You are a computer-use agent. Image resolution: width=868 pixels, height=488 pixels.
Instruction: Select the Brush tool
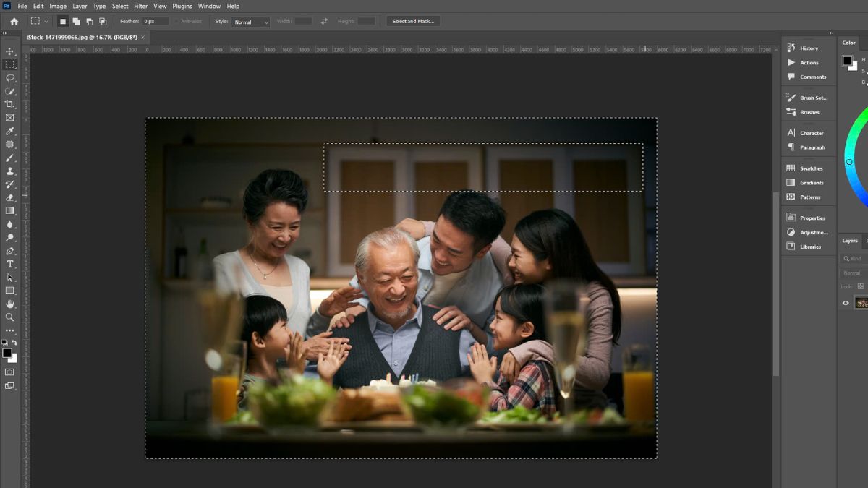(9, 158)
